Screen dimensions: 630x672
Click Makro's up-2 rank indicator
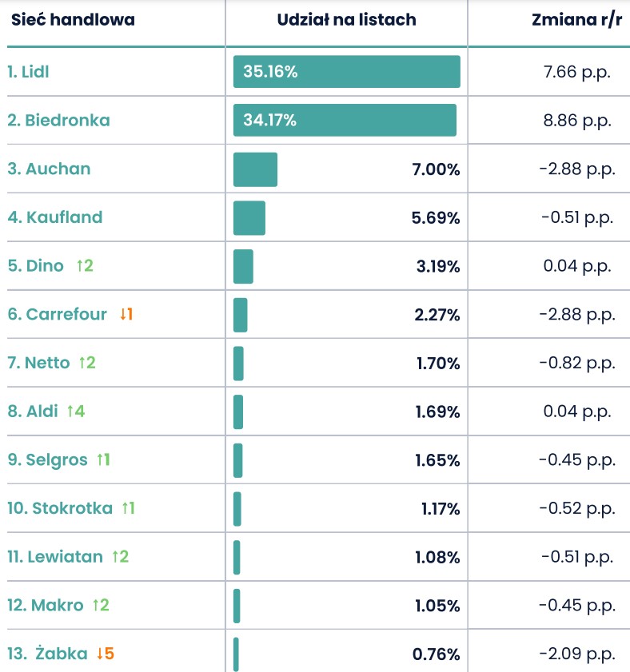[102, 605]
